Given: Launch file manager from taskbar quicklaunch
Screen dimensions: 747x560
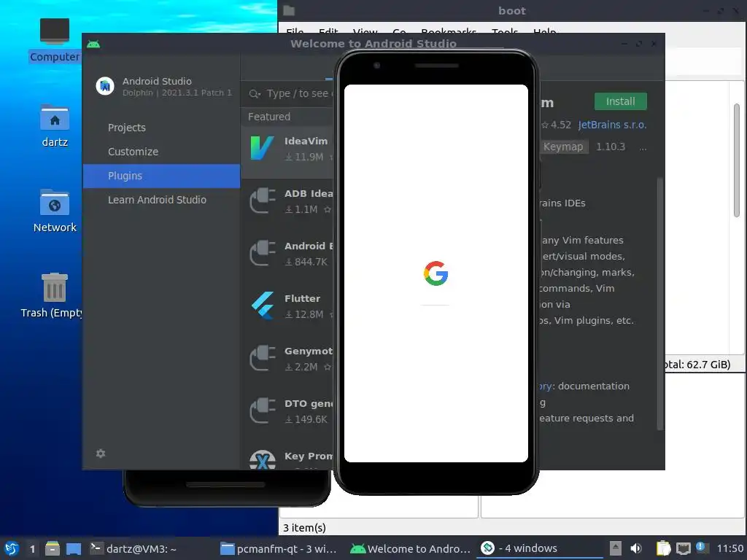Looking at the screenshot, I should click(53, 548).
